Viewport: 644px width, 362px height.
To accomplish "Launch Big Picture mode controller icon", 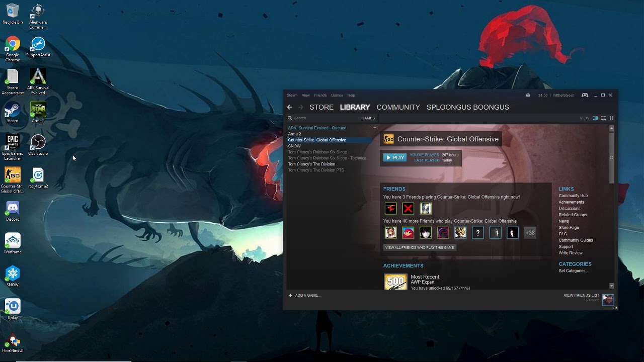I will (585, 95).
